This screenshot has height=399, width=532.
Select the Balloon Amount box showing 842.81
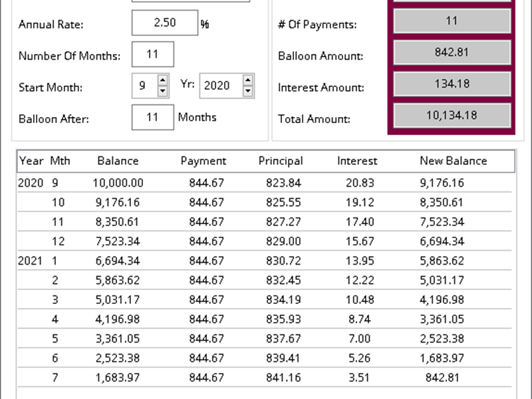click(x=452, y=53)
